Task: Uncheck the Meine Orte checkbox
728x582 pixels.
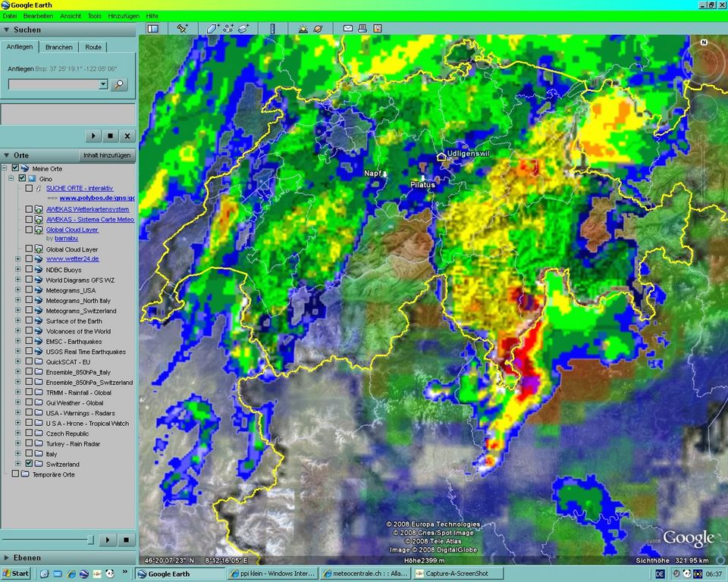Action: [x=15, y=168]
